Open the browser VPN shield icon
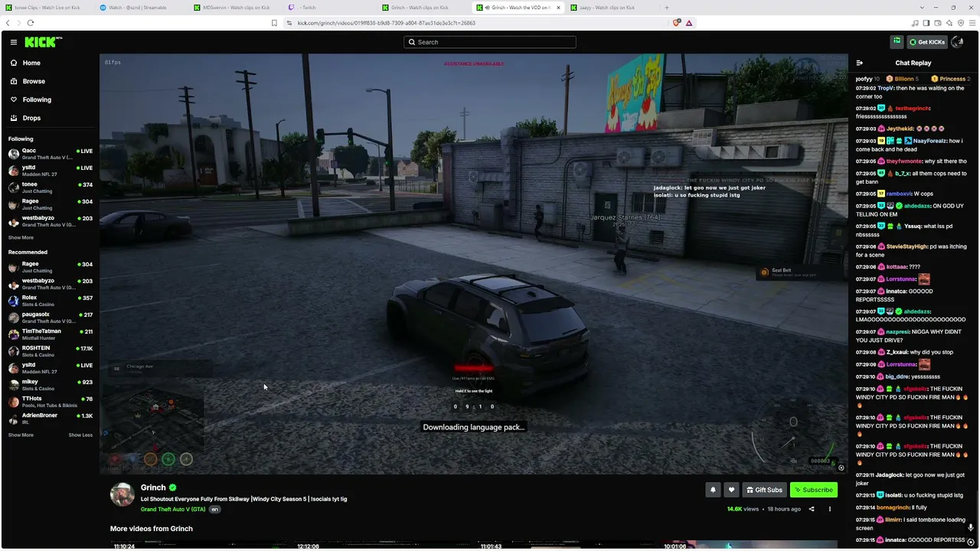The height and width of the screenshot is (551, 980). click(960, 23)
